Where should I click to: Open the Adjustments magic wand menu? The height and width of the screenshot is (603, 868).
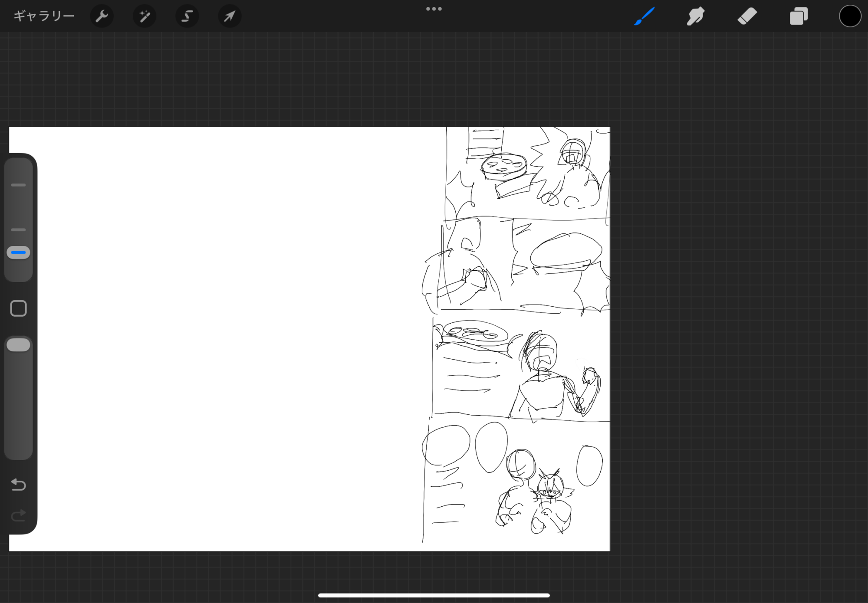(x=144, y=16)
